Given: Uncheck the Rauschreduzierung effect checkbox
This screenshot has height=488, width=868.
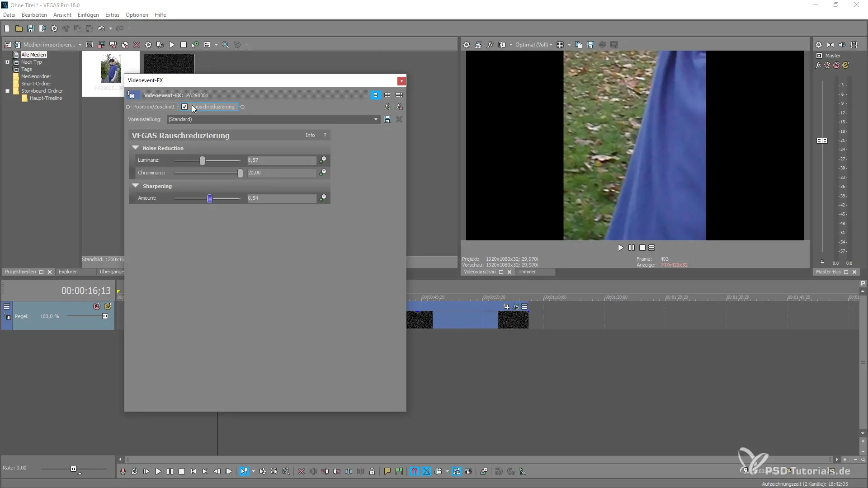Looking at the screenshot, I should tap(184, 107).
